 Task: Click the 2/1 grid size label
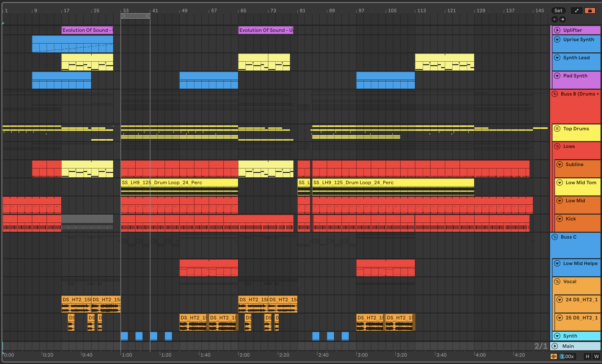[x=541, y=346]
